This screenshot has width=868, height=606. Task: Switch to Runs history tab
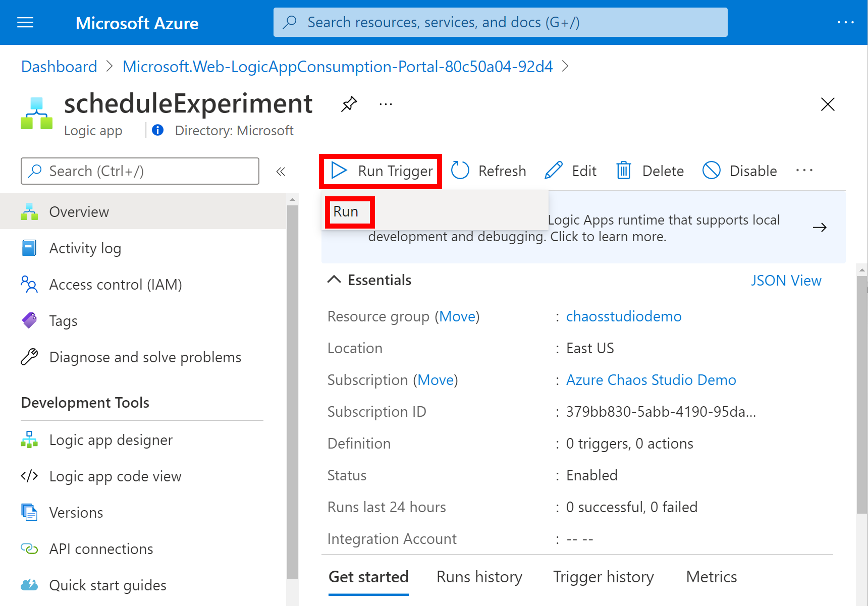(x=479, y=577)
